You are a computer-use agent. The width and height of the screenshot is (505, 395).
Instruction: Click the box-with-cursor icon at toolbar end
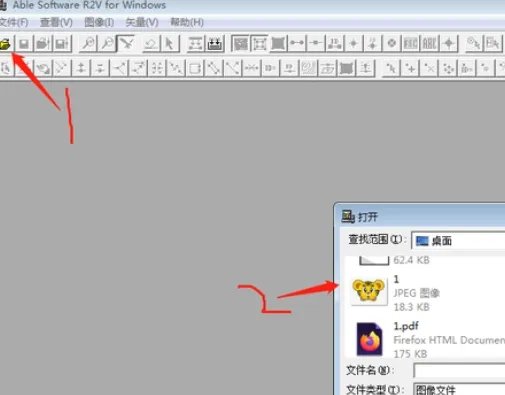point(493,44)
